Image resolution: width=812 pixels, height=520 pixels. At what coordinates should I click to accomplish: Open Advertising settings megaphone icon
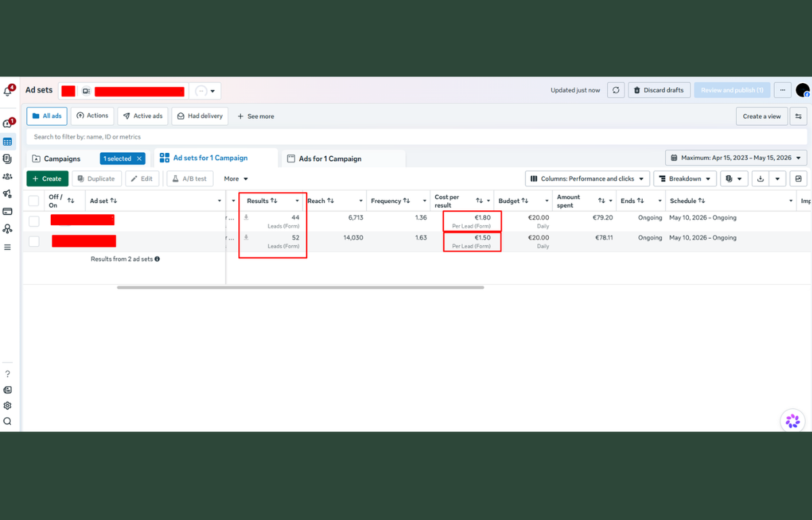7,194
